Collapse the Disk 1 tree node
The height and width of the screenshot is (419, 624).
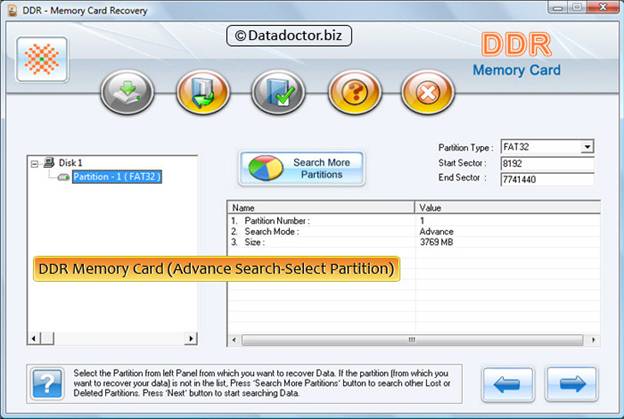point(35,164)
